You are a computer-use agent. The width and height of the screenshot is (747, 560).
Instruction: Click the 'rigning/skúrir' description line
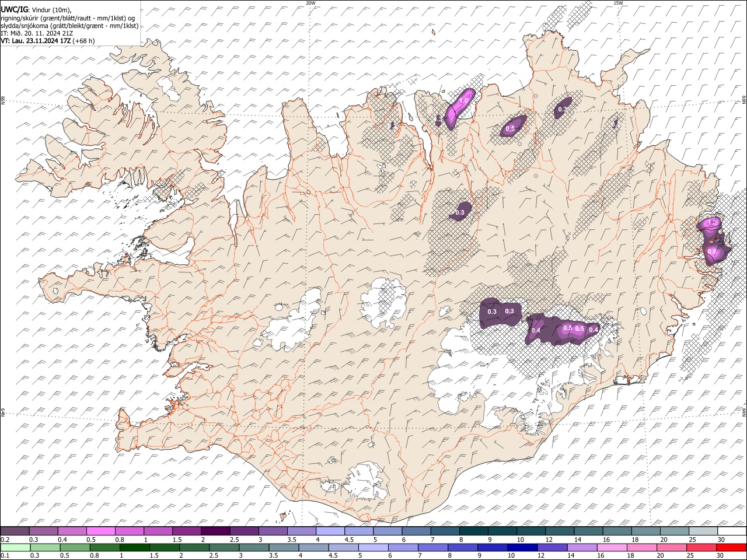click(x=69, y=18)
